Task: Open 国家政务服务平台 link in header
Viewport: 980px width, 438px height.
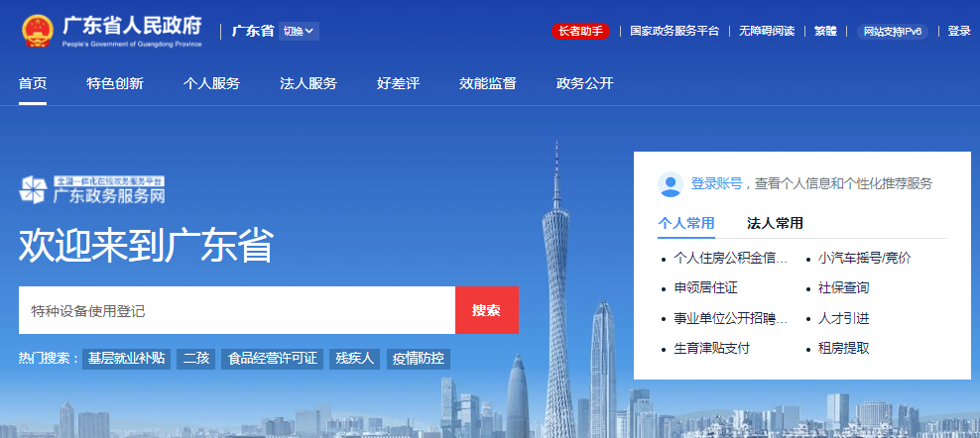Action: (674, 32)
